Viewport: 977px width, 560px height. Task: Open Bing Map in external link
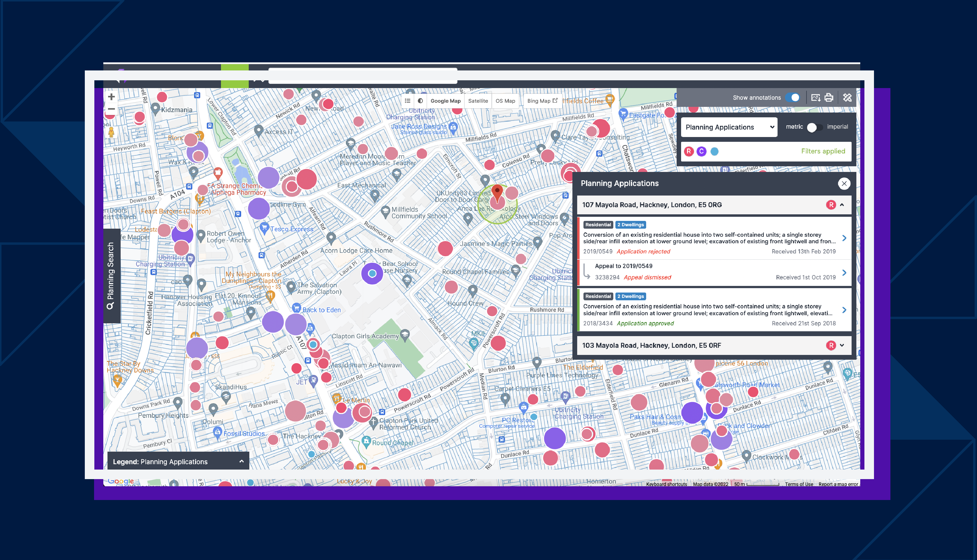click(x=542, y=101)
